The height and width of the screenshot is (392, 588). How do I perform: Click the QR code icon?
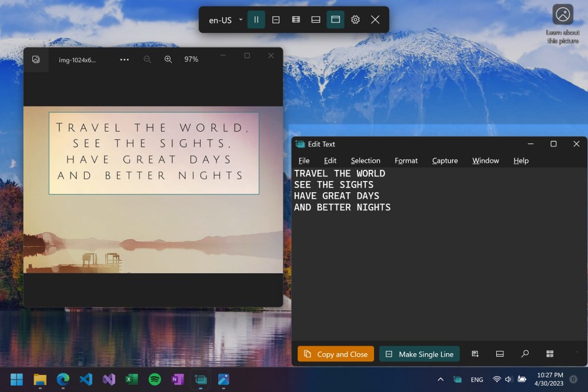(550, 354)
